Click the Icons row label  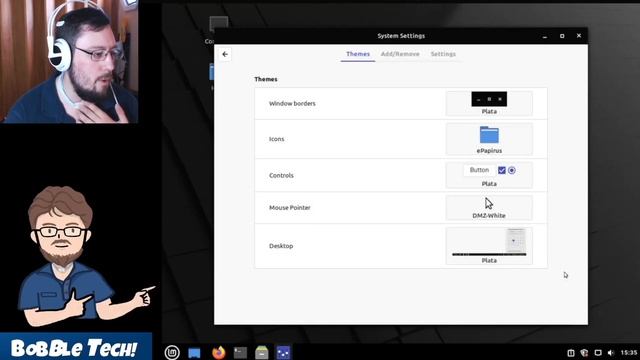click(x=276, y=139)
